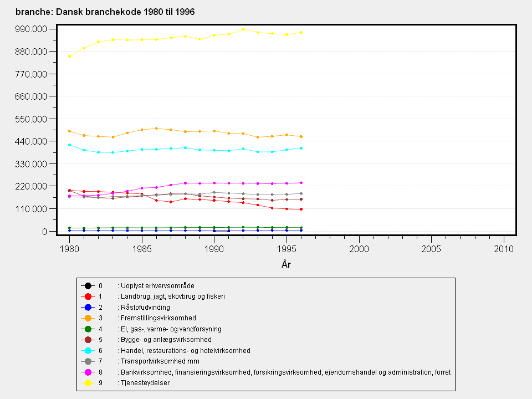Select the Fremstillingsvirksomhed legend label text
This screenshot has width=532, height=399.
tap(158, 318)
